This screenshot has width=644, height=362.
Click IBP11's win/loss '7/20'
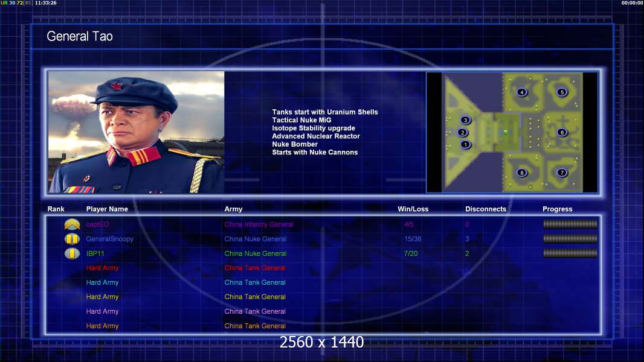[411, 253]
